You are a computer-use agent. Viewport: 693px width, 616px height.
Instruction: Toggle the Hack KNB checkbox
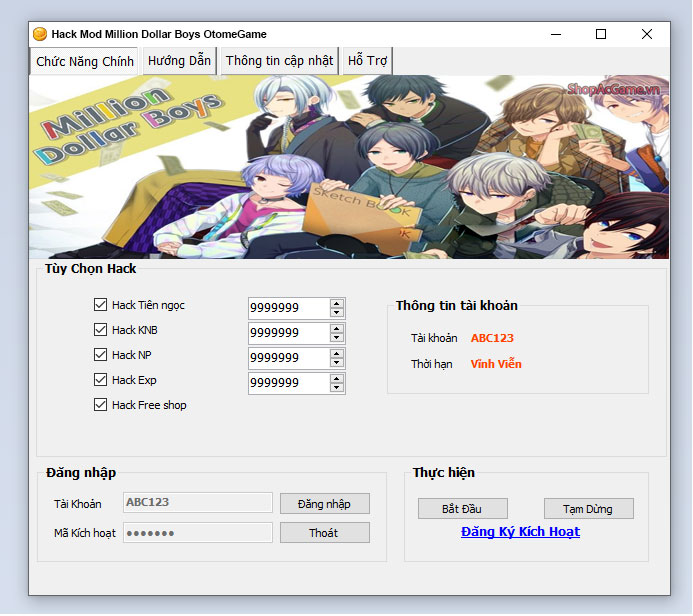[x=100, y=330]
